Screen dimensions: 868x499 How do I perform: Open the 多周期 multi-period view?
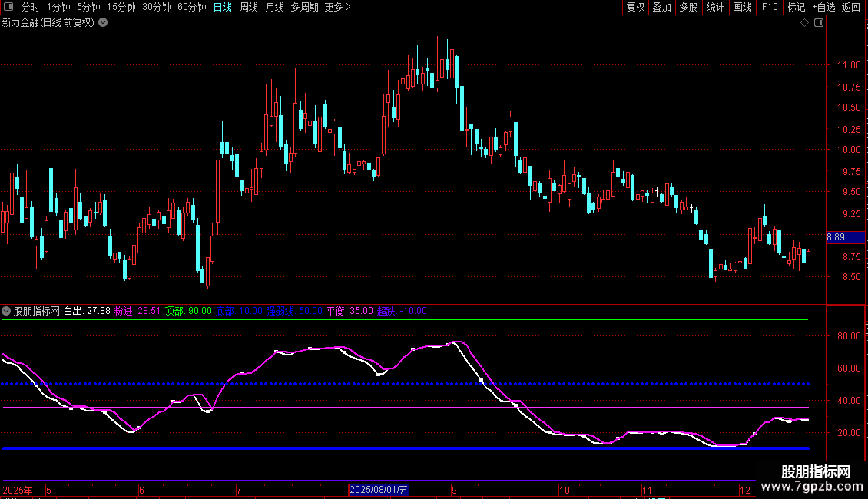(305, 7)
